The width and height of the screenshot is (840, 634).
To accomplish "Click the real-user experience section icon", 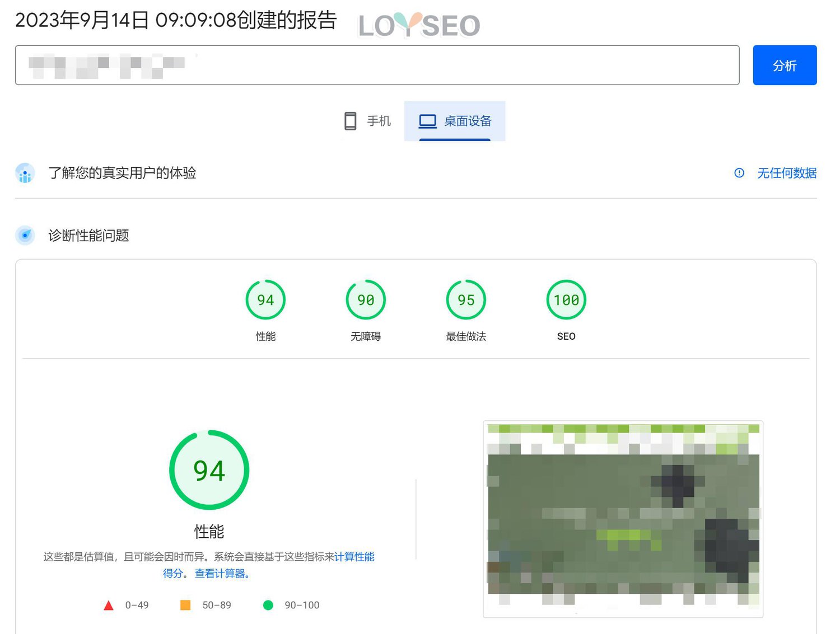I will point(25,173).
